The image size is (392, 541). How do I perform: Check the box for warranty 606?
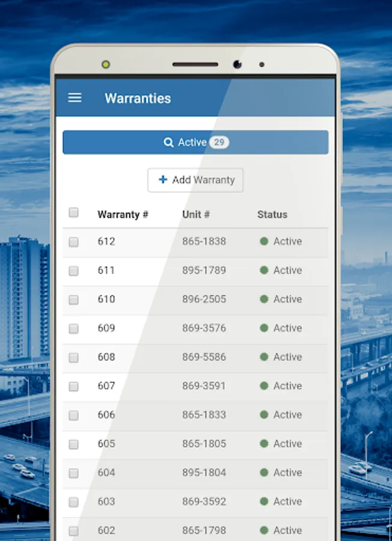(73, 416)
